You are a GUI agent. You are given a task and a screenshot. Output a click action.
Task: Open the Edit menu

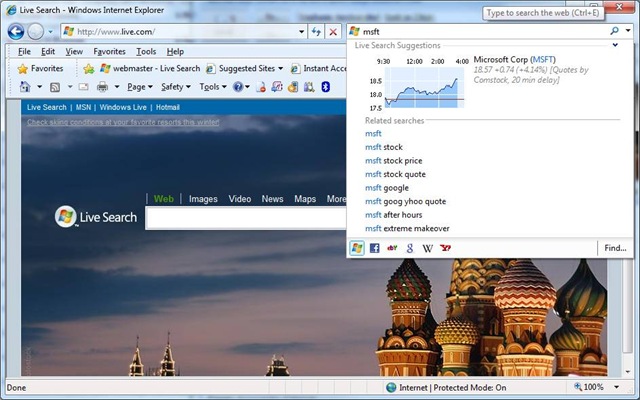pos(48,51)
